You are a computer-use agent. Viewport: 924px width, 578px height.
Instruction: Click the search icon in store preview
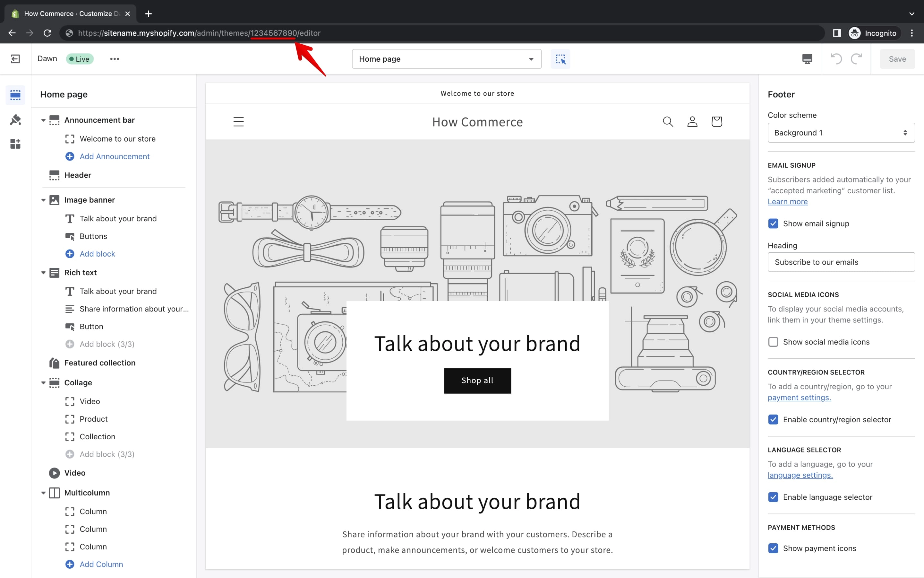(x=668, y=122)
